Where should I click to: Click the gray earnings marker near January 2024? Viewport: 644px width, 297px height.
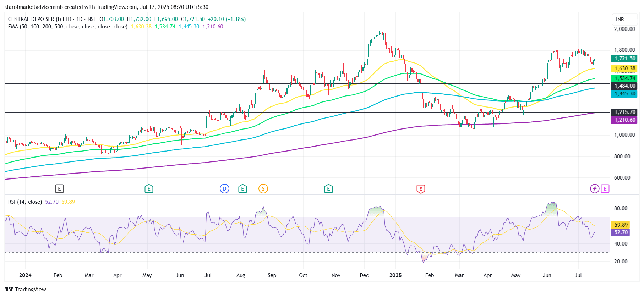tap(59, 189)
